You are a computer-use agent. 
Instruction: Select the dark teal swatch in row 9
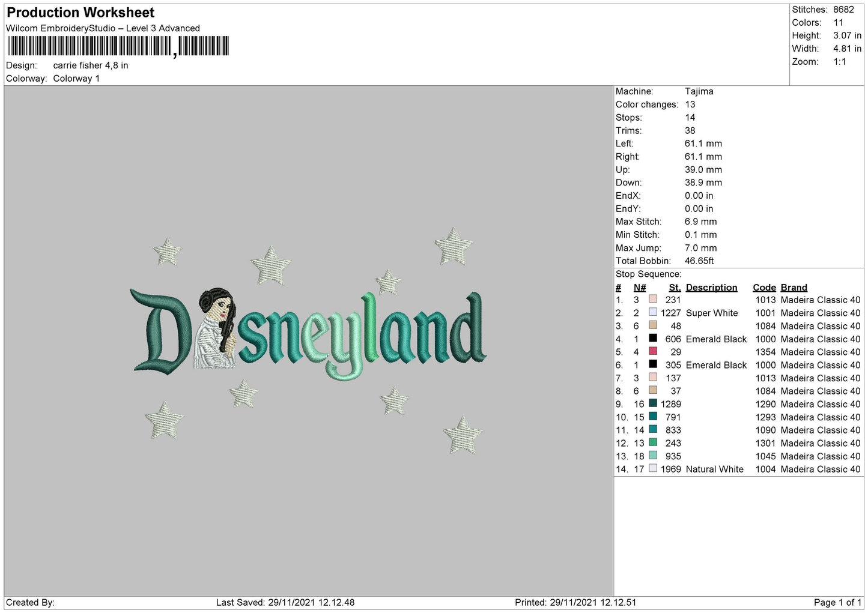pos(653,403)
